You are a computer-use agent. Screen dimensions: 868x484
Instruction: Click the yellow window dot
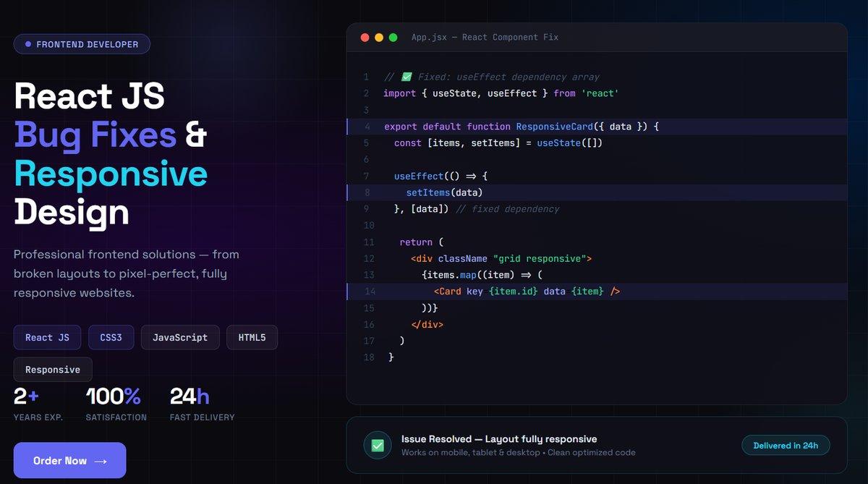(x=379, y=38)
